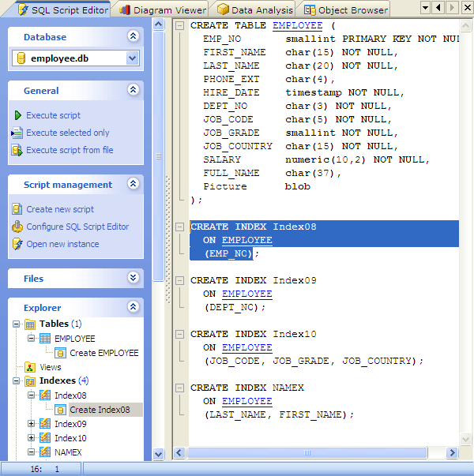Screen dimensions: 474x476
Task: Collapse the NAMEX tree node
Action: click(x=31, y=452)
